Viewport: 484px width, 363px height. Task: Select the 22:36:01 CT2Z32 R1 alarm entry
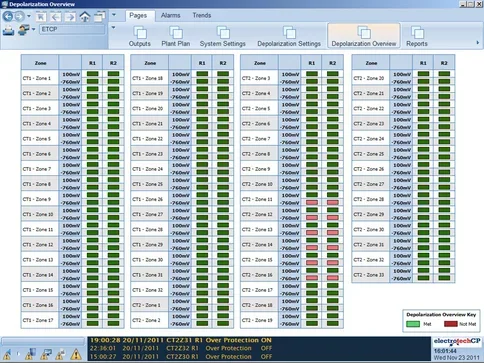pyautogui.click(x=181, y=348)
